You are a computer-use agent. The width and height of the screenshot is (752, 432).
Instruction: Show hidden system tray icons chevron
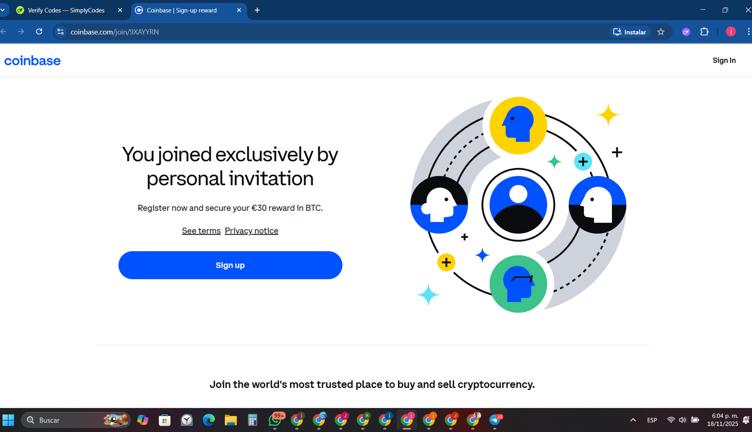point(633,420)
